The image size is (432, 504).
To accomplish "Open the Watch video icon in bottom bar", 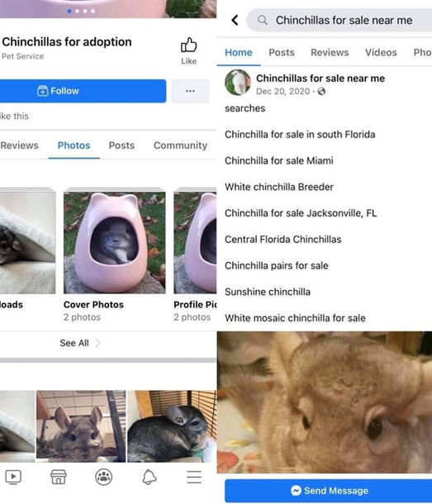I will [13, 477].
